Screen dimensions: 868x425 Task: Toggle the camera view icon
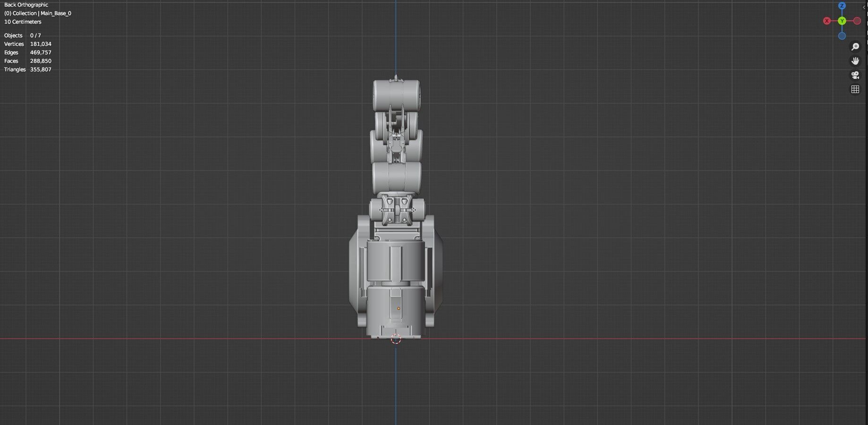coord(855,75)
